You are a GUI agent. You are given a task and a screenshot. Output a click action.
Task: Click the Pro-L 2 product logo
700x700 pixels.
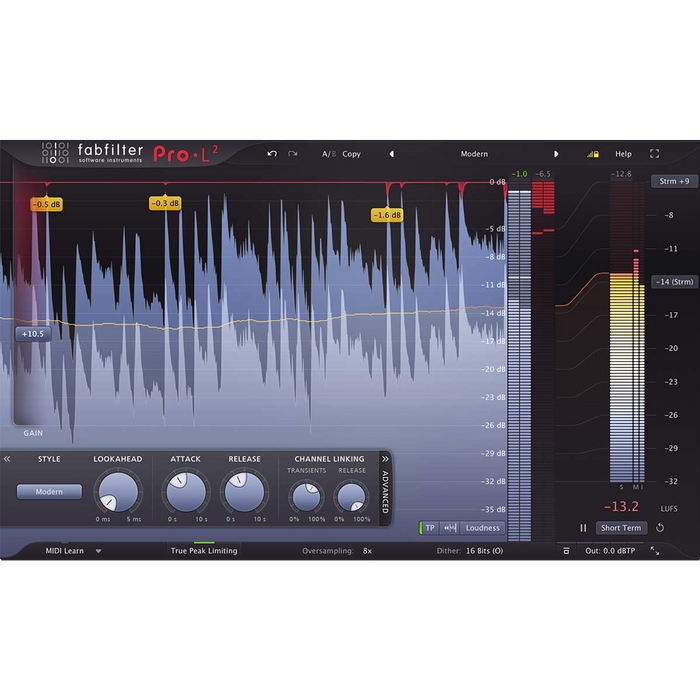[x=186, y=154]
